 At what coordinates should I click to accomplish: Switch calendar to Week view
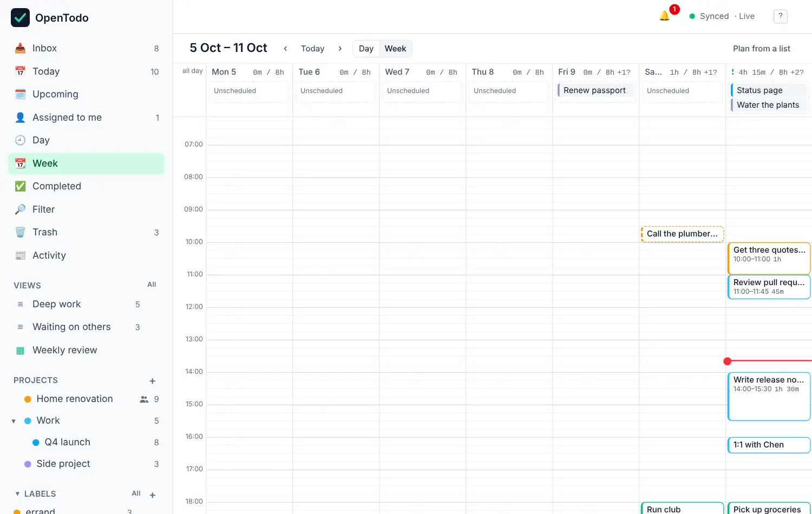395,49
